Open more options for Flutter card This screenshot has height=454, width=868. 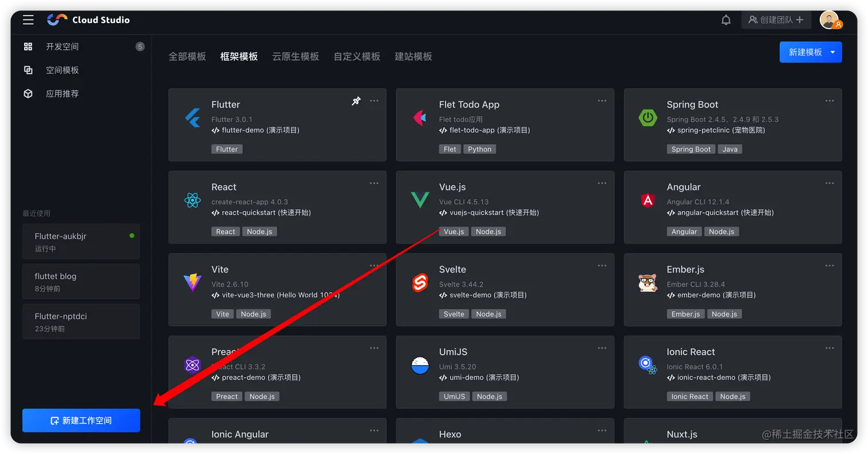click(374, 101)
